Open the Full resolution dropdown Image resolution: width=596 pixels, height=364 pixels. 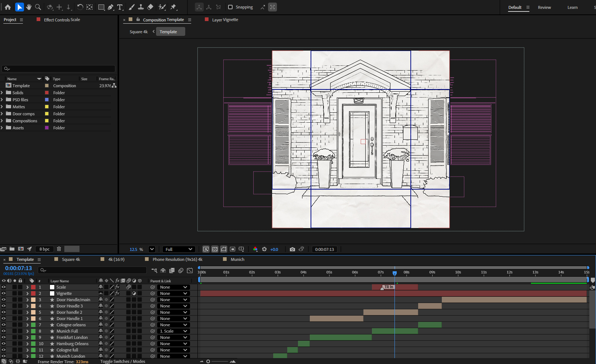(179, 249)
